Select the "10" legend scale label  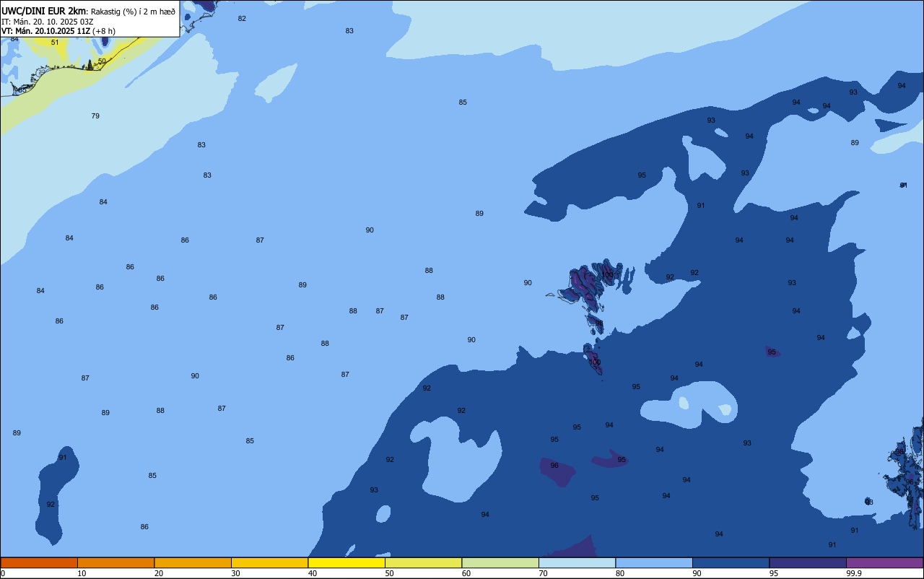pyautogui.click(x=82, y=573)
